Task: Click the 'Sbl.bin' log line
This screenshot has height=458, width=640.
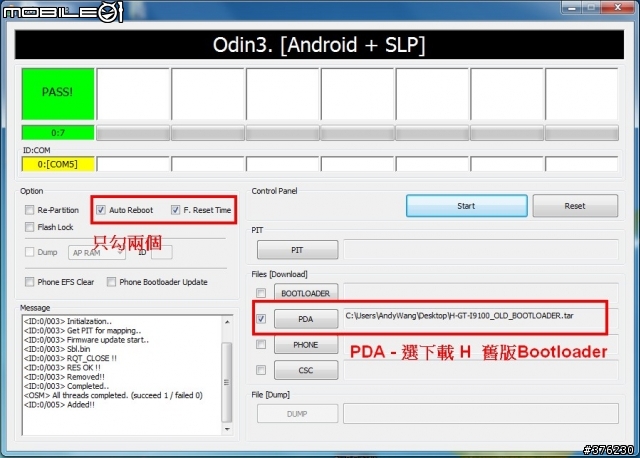Action: [57, 349]
